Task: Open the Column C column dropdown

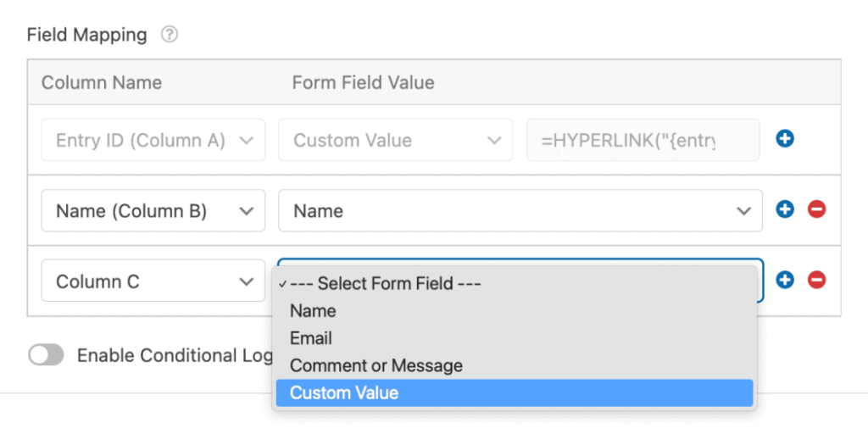Action: (153, 281)
